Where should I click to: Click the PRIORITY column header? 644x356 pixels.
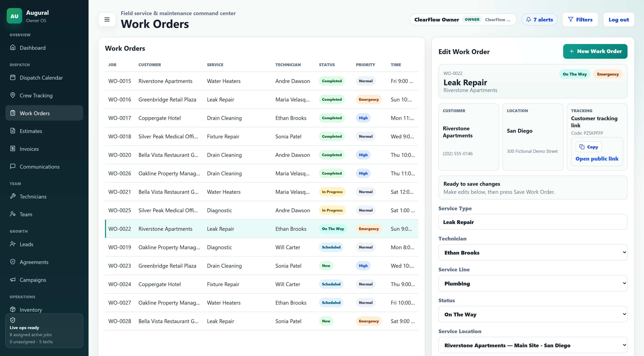(x=365, y=65)
